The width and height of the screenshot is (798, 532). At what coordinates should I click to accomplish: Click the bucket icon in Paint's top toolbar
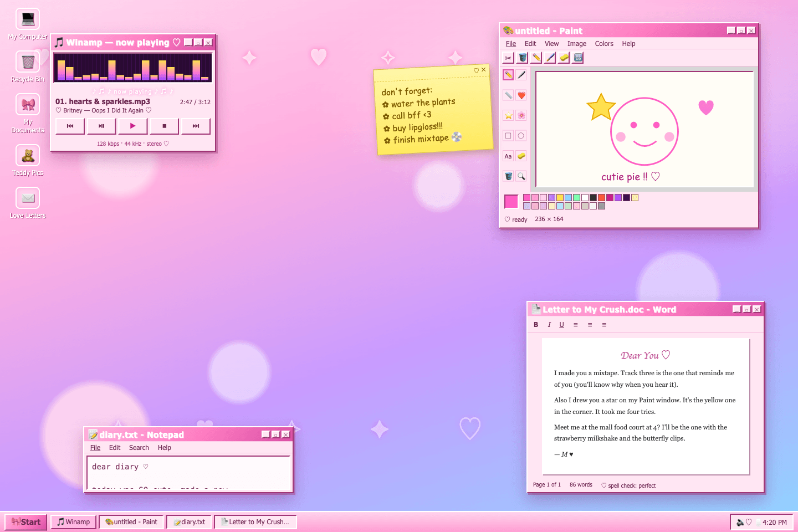click(x=523, y=58)
